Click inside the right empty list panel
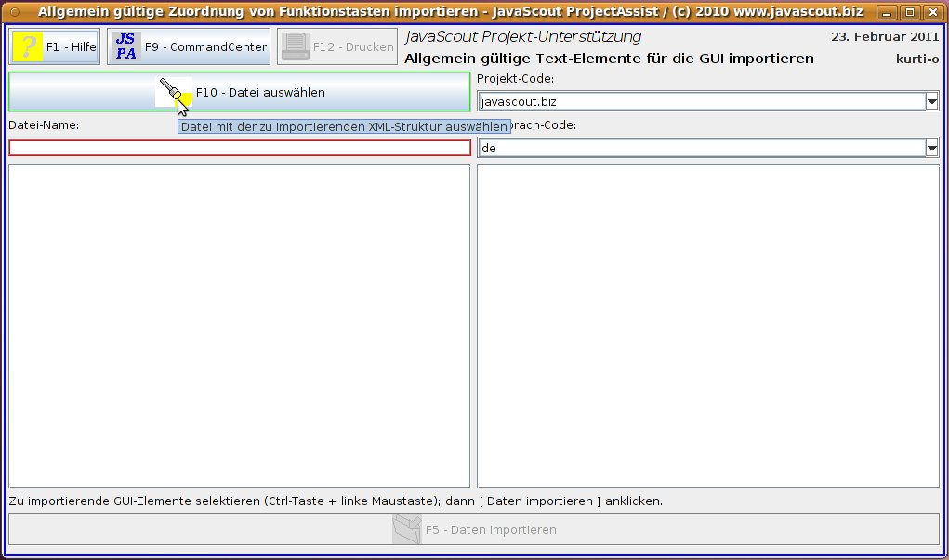 (707, 325)
